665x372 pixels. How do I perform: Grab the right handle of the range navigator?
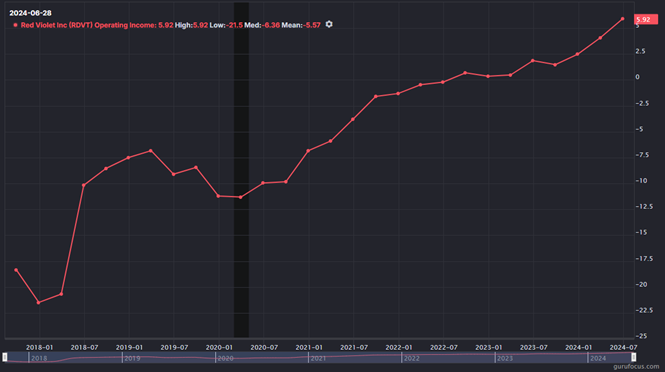[633, 357]
